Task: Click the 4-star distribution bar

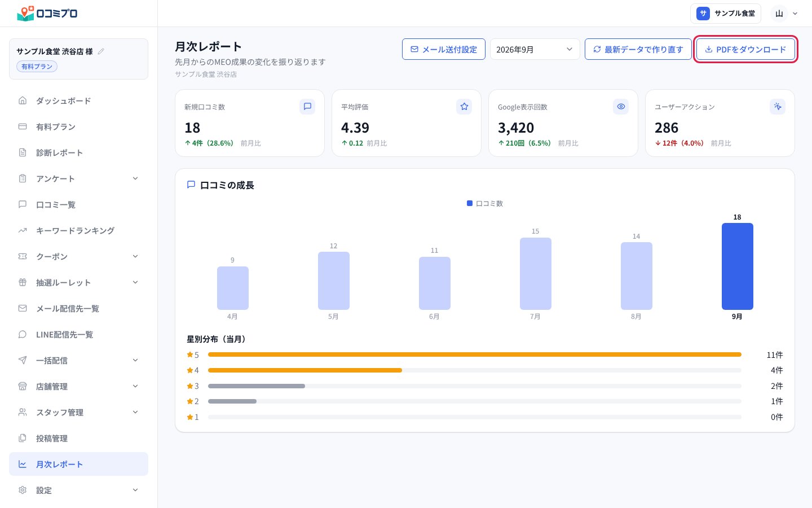Action: coord(305,370)
